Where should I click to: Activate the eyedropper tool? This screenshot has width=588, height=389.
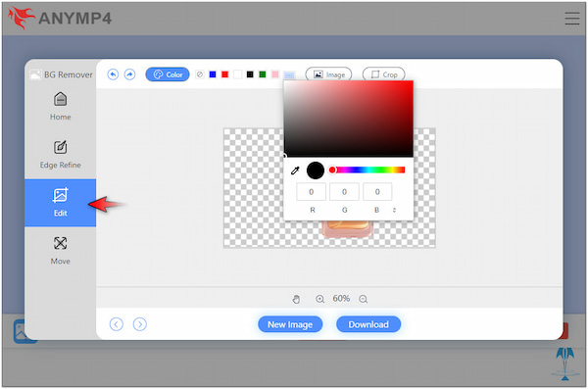[295, 170]
